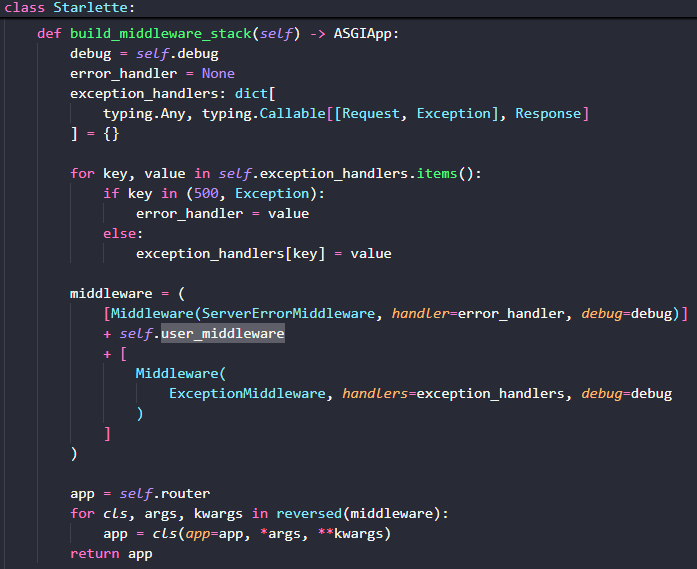Viewport: 697px width, 569px height.
Task: Click 'dict' in exception_handlers annotation
Action: point(251,93)
